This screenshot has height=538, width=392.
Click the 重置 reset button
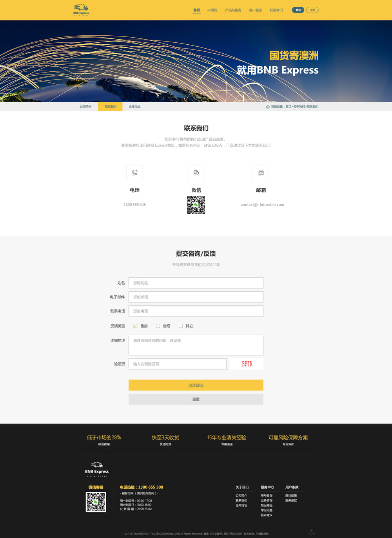tap(196, 399)
